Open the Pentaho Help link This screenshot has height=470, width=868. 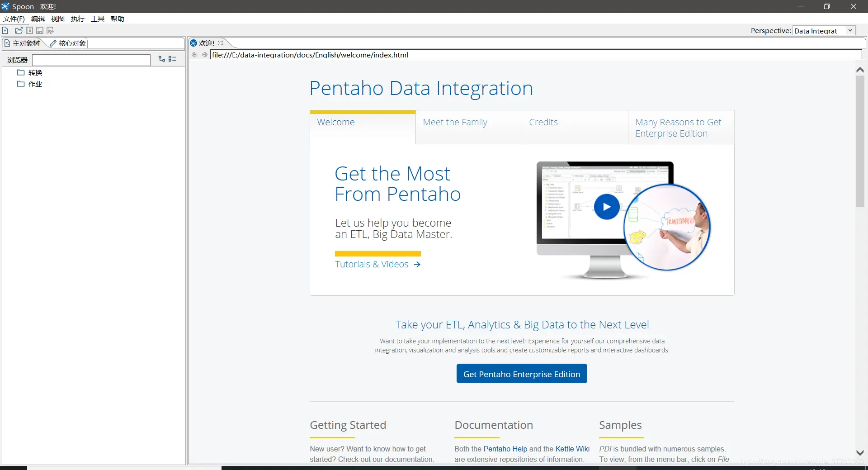505,449
